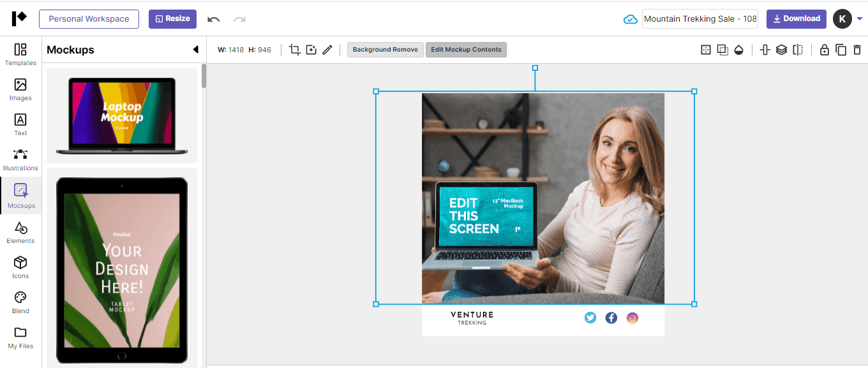This screenshot has height=368, width=868.
Task: Select the crop tool in toolbar
Action: pos(294,50)
